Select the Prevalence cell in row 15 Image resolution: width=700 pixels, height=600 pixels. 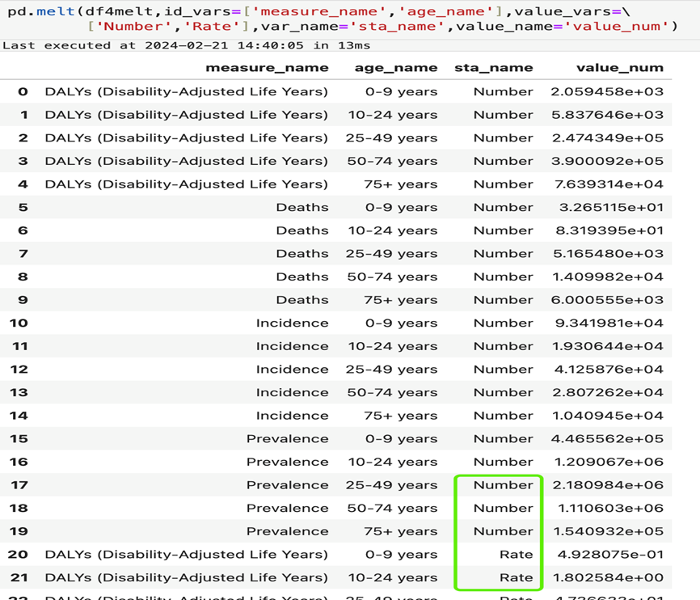(x=288, y=439)
